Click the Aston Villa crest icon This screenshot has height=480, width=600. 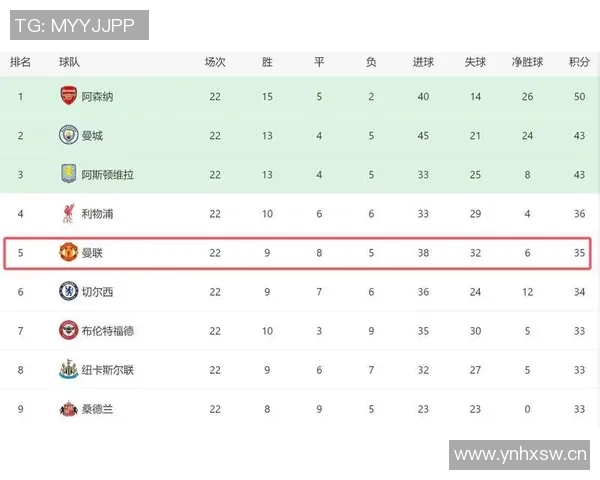point(68,175)
